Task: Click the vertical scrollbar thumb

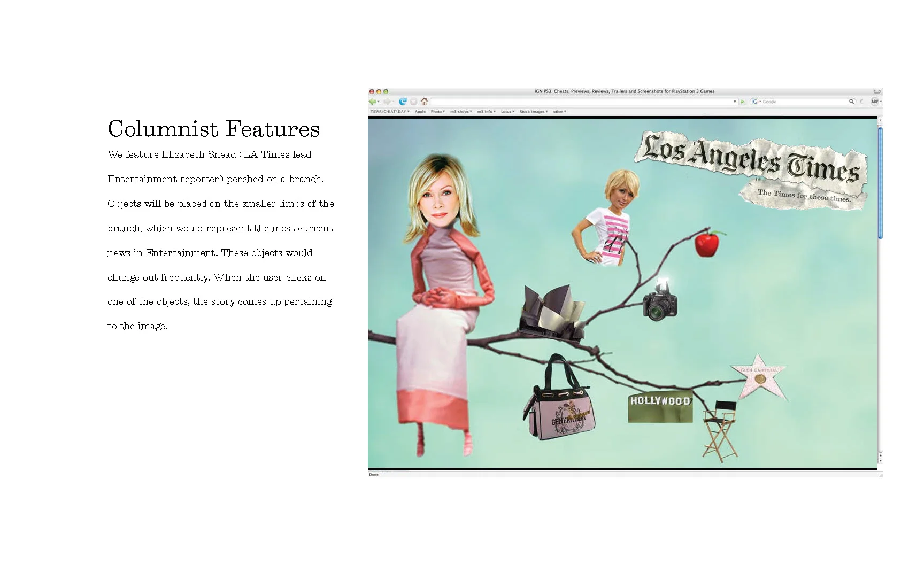Action: click(x=880, y=183)
